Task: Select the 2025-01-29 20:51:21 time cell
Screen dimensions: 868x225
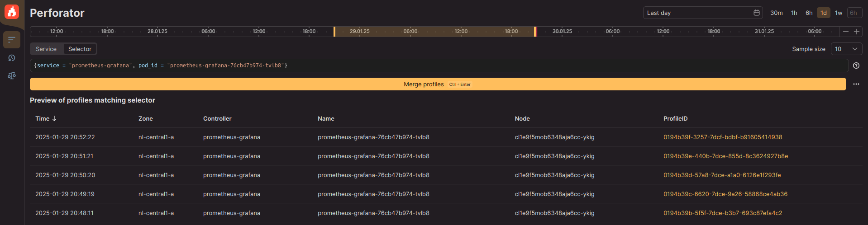Action: [64, 156]
